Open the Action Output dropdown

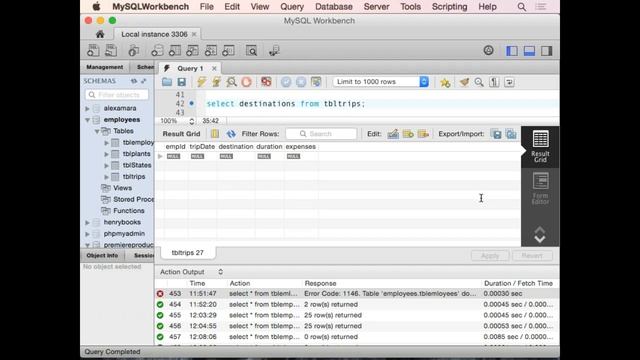tap(191, 272)
